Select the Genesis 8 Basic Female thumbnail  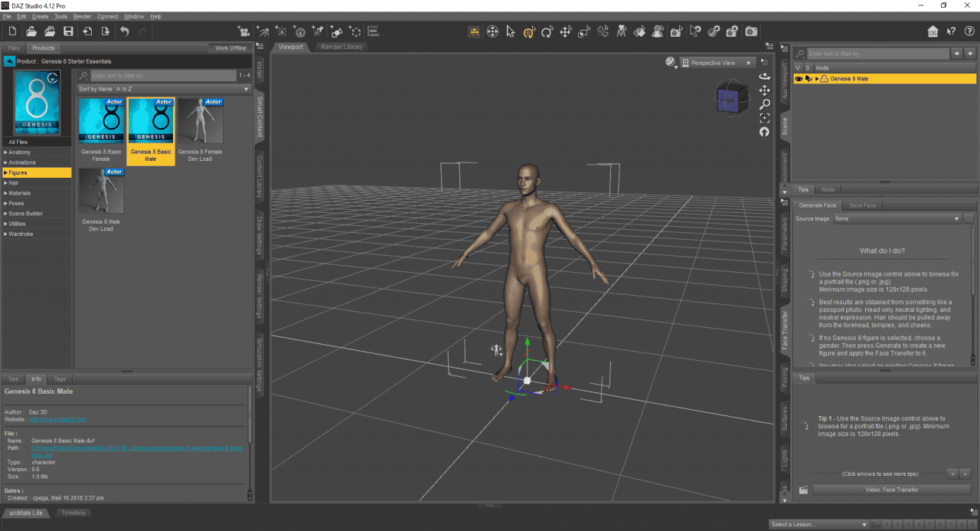(x=101, y=120)
